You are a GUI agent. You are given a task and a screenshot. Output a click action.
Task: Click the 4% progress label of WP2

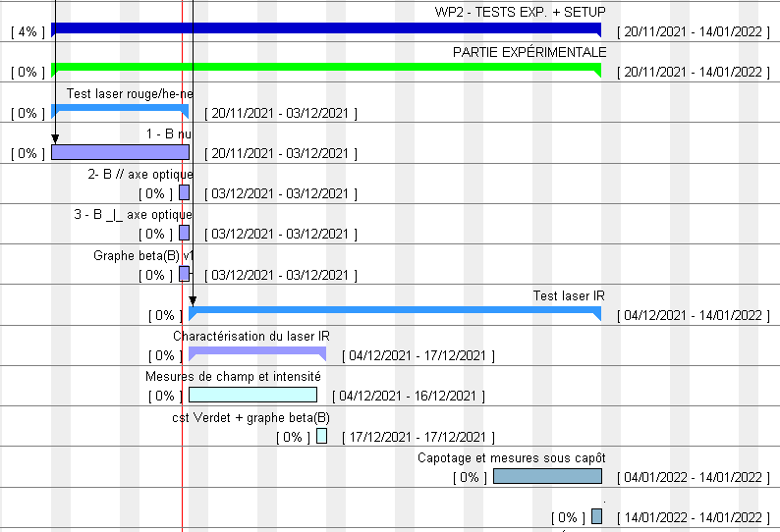[28, 31]
